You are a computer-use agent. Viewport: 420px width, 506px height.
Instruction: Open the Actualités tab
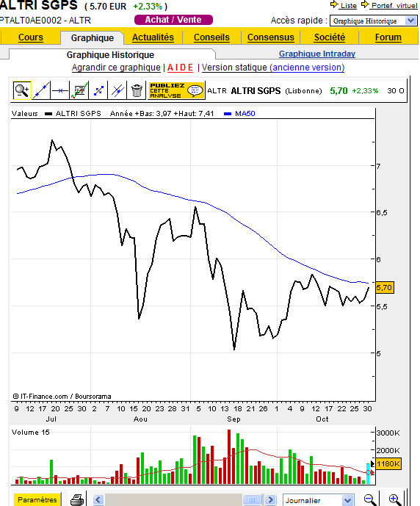click(153, 37)
